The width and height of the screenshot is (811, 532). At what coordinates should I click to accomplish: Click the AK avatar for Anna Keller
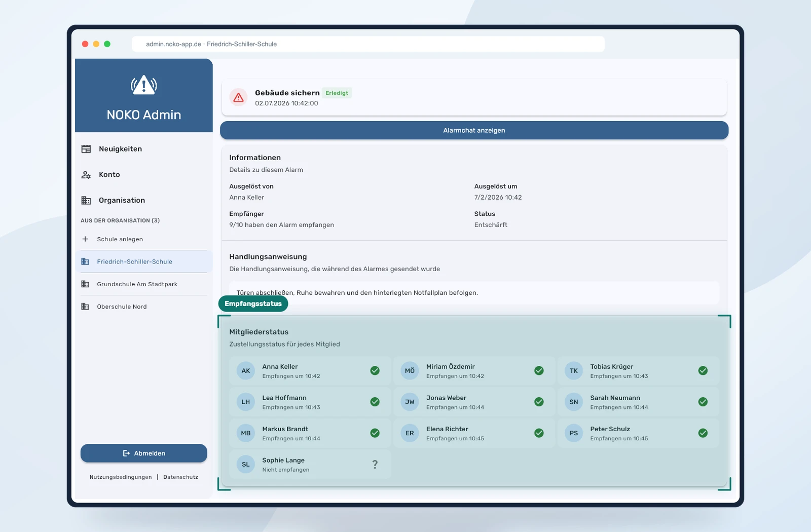point(246,371)
